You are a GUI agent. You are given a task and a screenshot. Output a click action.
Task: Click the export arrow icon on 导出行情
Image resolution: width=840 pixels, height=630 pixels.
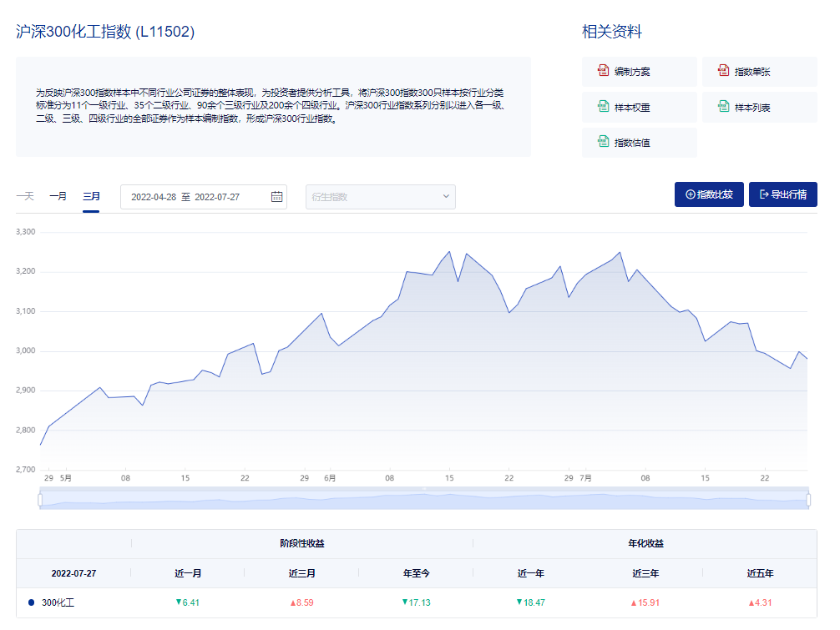(762, 194)
